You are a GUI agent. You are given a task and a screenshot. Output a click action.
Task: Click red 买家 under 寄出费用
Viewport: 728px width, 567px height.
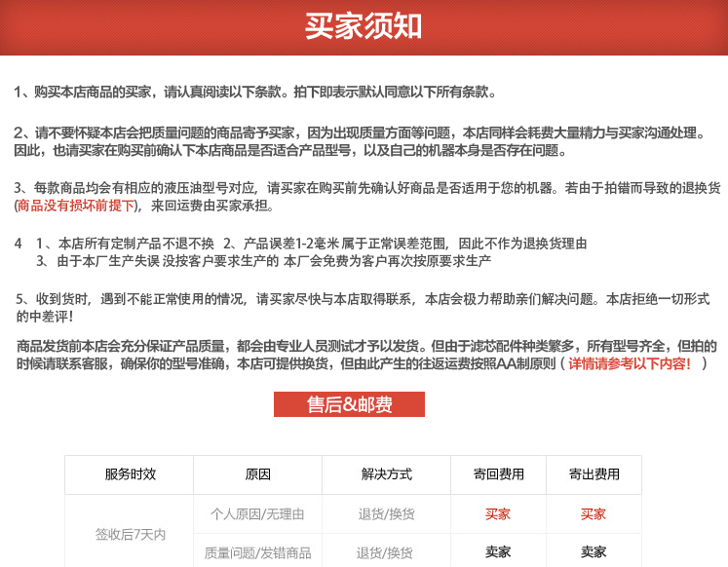pos(594,514)
